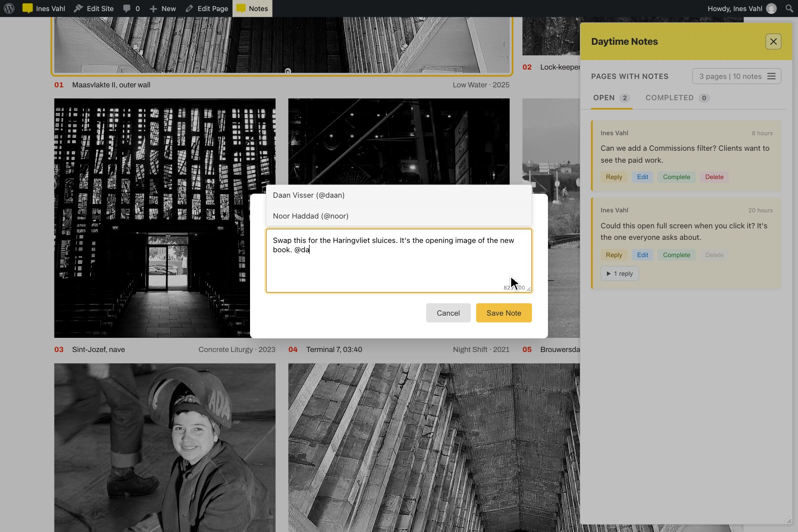
Task: Close the Daytime Notes panel
Action: click(773, 42)
